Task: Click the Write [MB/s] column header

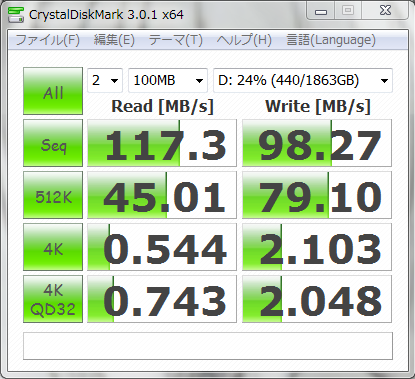Action: coord(318,107)
